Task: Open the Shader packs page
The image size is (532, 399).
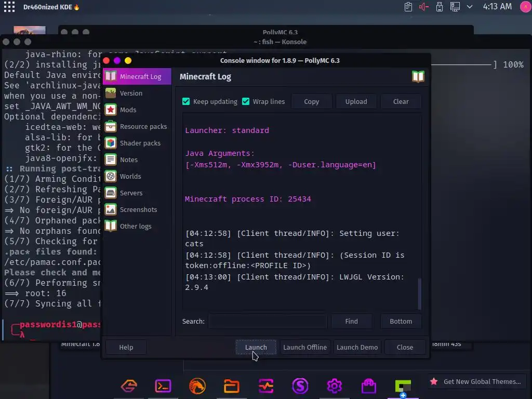Action: (137, 143)
